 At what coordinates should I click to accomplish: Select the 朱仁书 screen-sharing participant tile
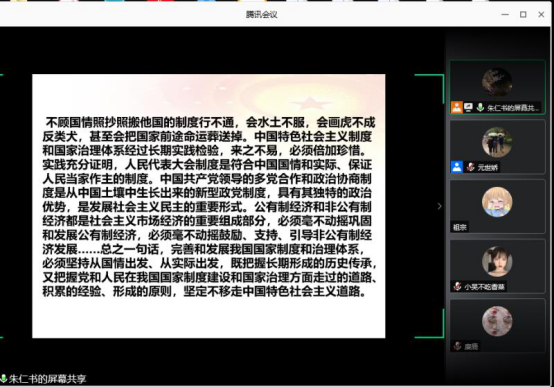click(497, 87)
